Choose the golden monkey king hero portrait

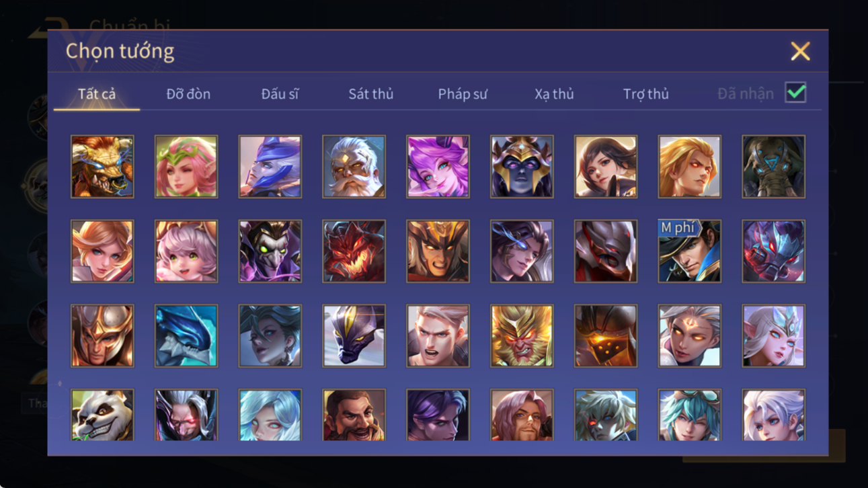[x=522, y=336]
